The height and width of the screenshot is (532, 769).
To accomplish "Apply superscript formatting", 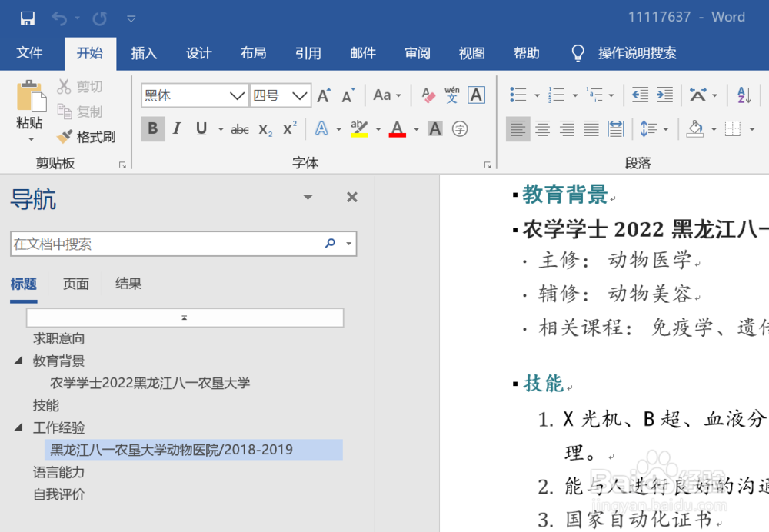I will (x=290, y=128).
